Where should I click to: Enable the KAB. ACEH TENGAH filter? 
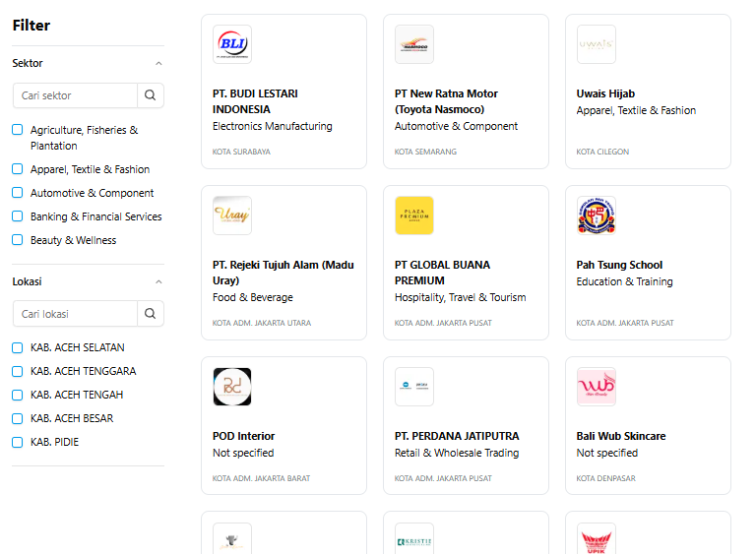tap(18, 395)
